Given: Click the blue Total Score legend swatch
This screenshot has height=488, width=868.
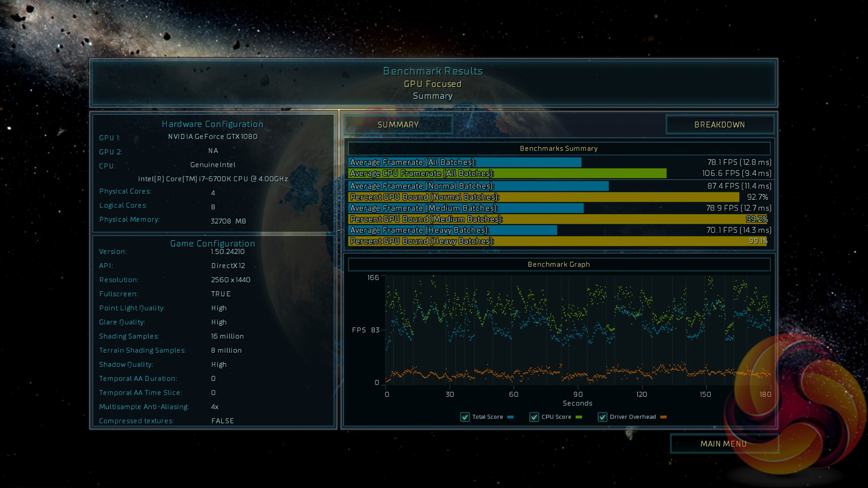Looking at the screenshot, I should [x=510, y=417].
